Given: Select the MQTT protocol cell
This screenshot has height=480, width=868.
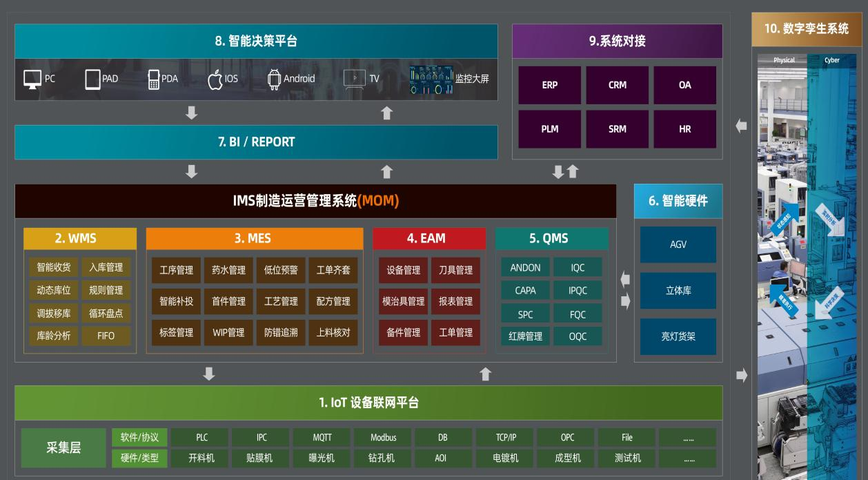Looking at the screenshot, I should 322,437.
